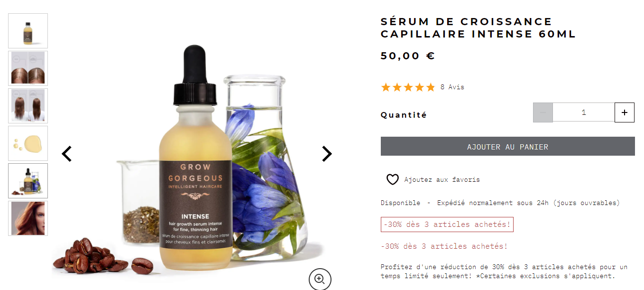The width and height of the screenshot is (644, 290).
Task: Select the single bottle thumbnail
Action: pos(28,31)
